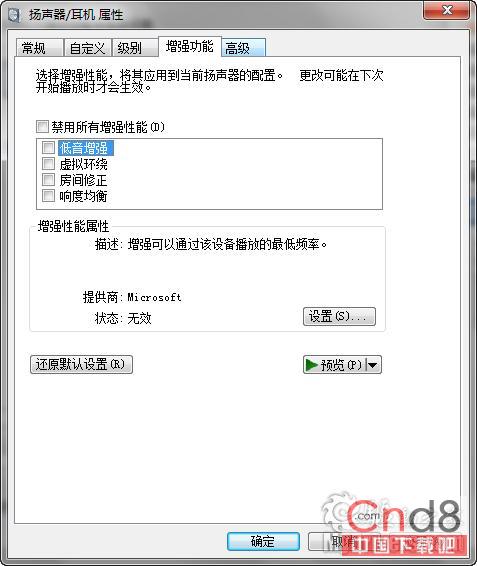477x566 pixels.
Task: Click 还原默认设置(R) button
Action: pyautogui.click(x=82, y=365)
